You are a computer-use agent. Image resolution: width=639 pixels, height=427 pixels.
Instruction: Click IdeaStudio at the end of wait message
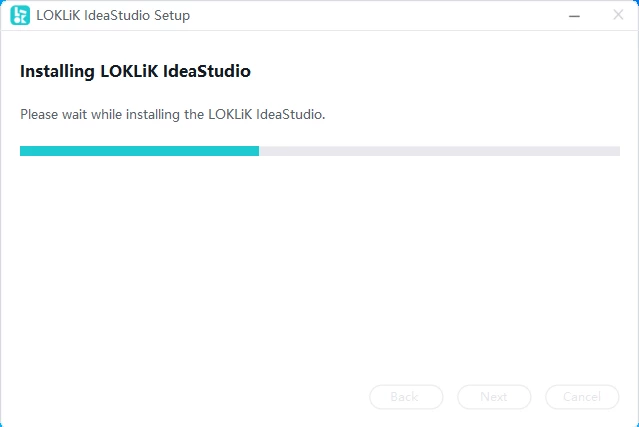(291, 114)
